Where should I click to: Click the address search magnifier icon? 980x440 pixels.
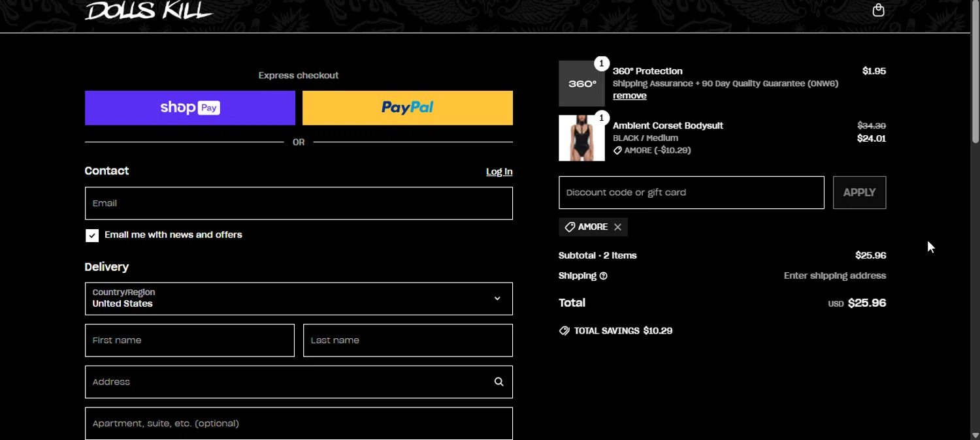pos(498,382)
